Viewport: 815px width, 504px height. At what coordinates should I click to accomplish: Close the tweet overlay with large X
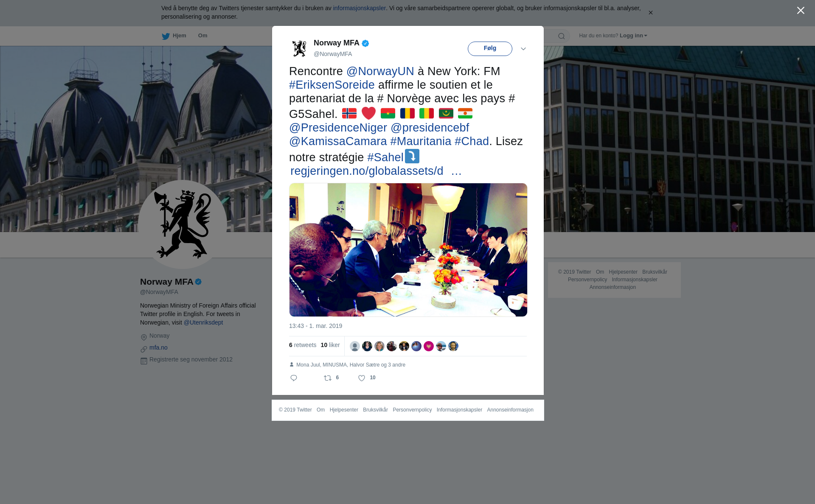(801, 11)
